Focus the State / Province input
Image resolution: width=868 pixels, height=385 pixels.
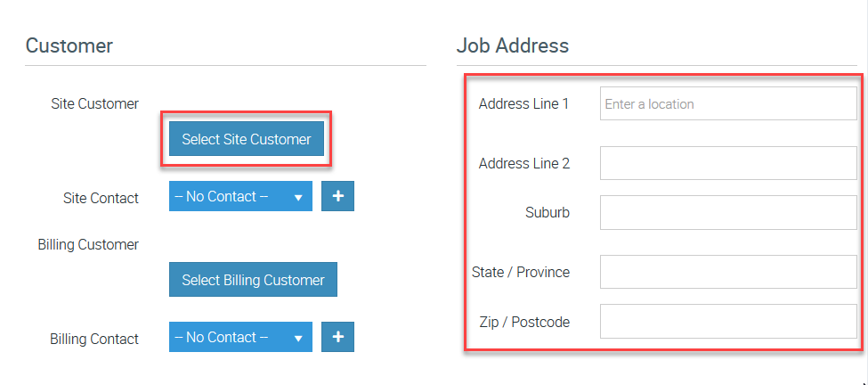(727, 272)
